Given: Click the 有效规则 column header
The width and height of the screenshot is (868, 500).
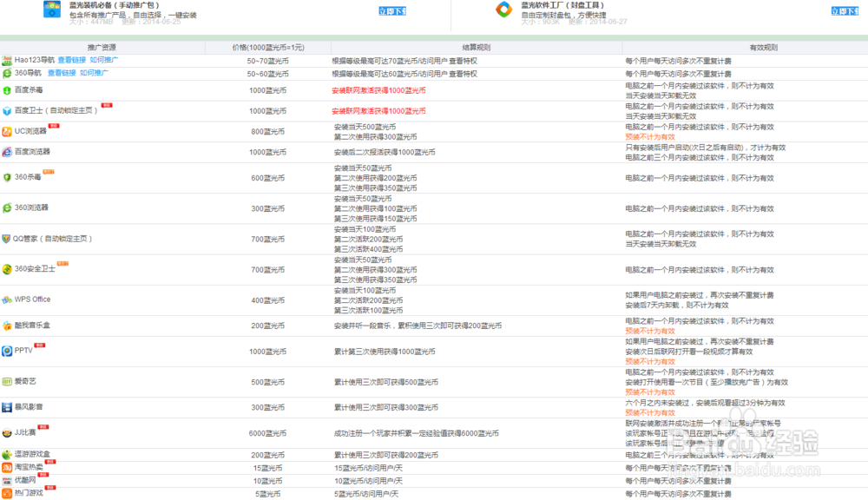Looking at the screenshot, I should (763, 48).
